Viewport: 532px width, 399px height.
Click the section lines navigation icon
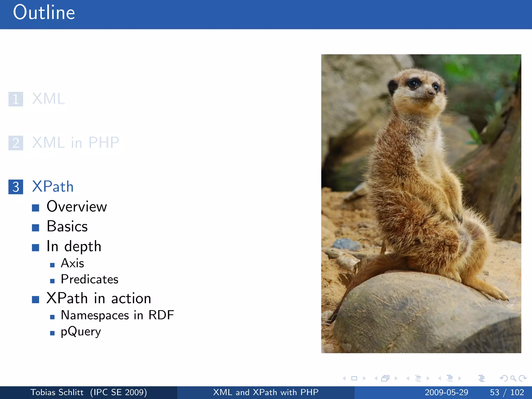point(450,378)
